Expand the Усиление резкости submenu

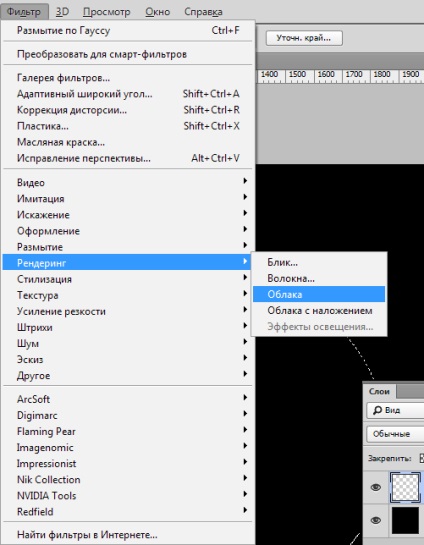click(128, 311)
